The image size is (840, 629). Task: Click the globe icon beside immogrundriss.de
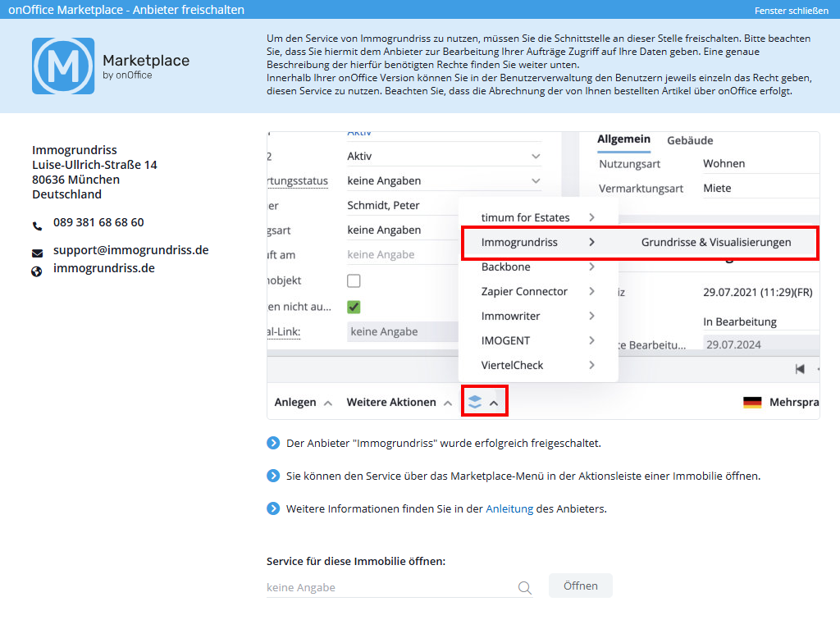(36, 271)
